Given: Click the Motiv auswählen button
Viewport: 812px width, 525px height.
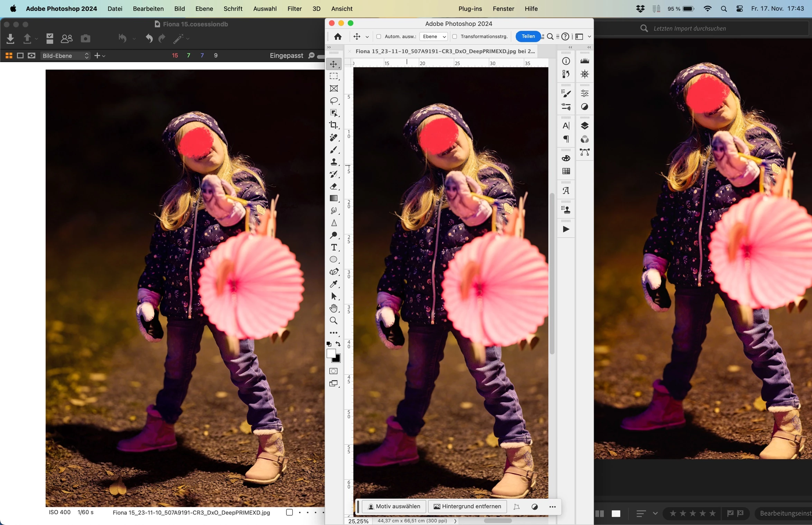Looking at the screenshot, I should (394, 506).
